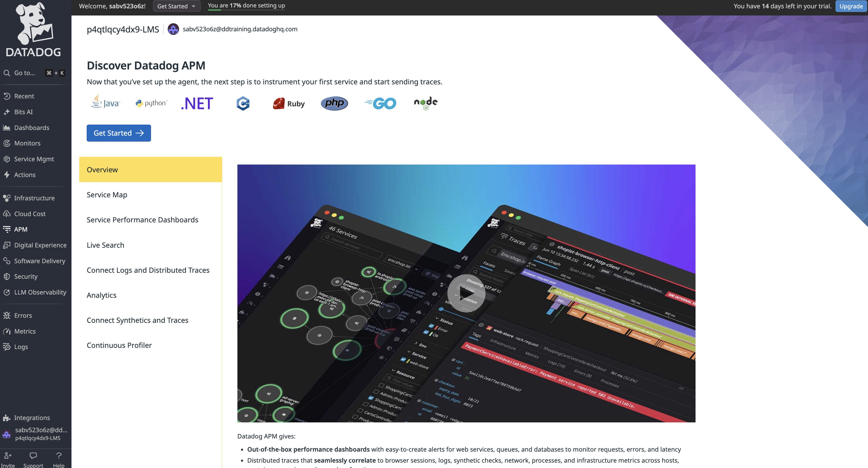Click the sabv523o6z@ddtraining.datadoghq.com email text
The image size is (868, 468).
[240, 29]
